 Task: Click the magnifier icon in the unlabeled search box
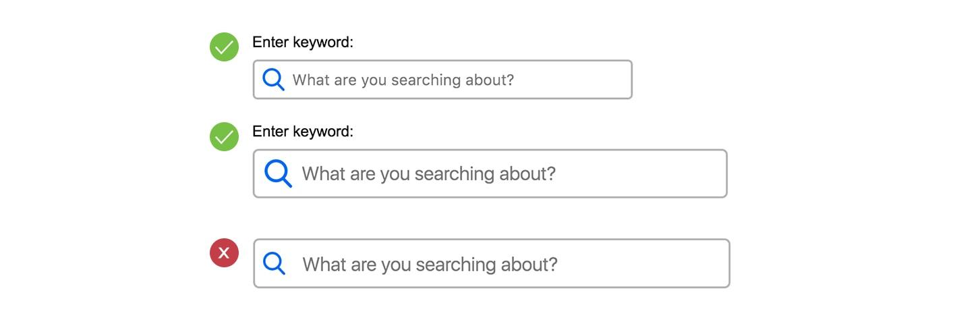point(274,263)
